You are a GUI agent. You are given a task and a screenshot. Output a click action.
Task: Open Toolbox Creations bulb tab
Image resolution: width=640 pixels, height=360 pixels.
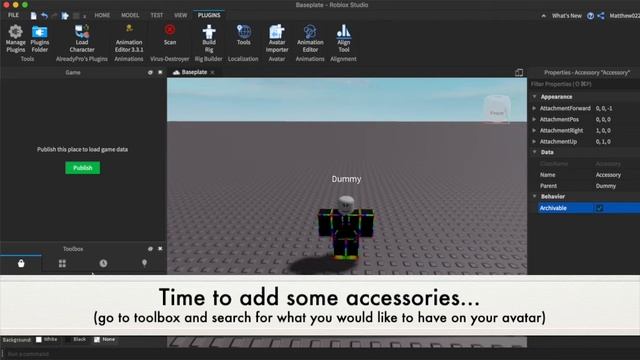144,263
